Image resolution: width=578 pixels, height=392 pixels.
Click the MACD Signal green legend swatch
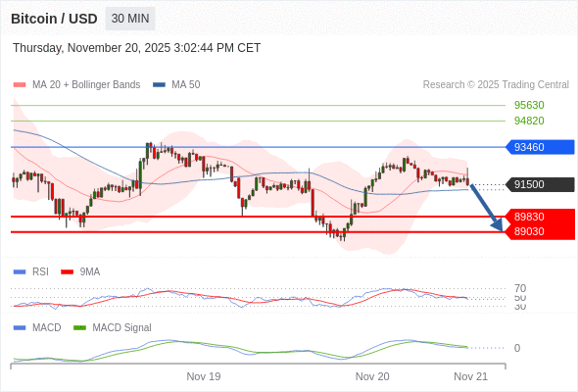(79, 328)
